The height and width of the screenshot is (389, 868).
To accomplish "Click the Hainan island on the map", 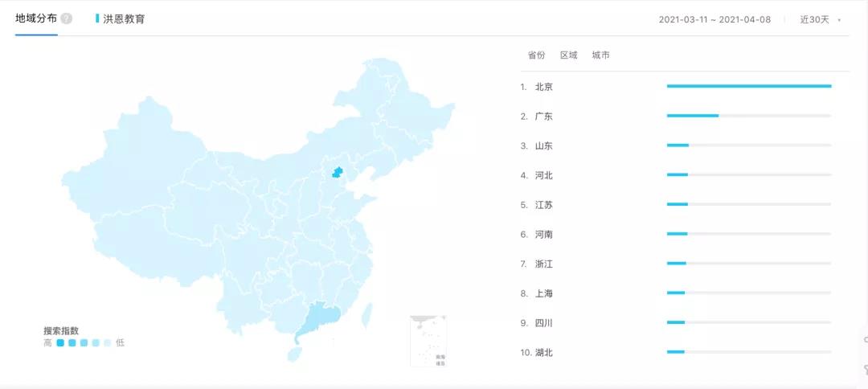I will point(294,354).
